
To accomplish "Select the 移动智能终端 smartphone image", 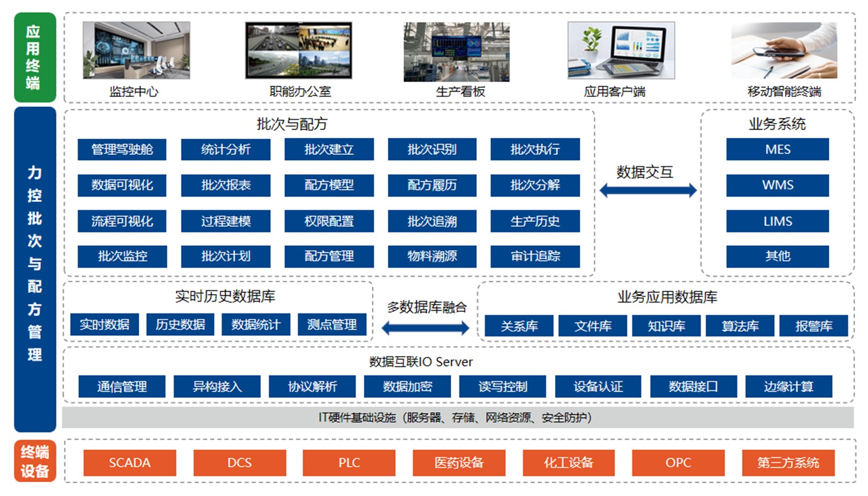I will 784,50.
